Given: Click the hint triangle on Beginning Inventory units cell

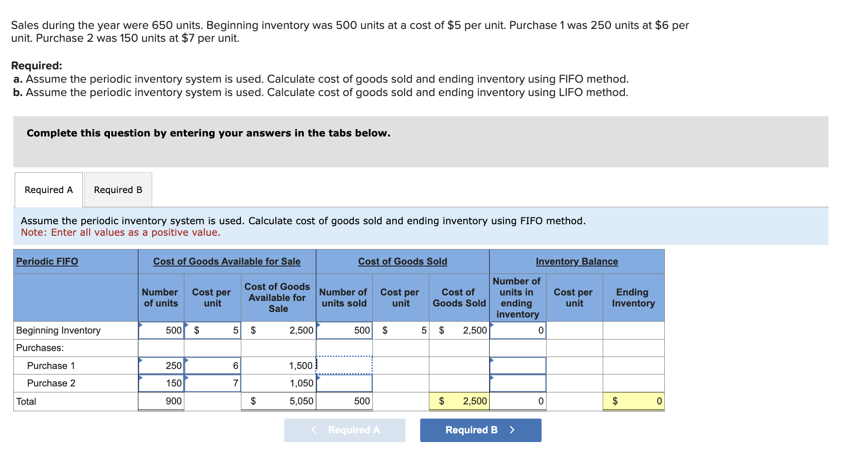Looking at the screenshot, I should click(141, 324).
